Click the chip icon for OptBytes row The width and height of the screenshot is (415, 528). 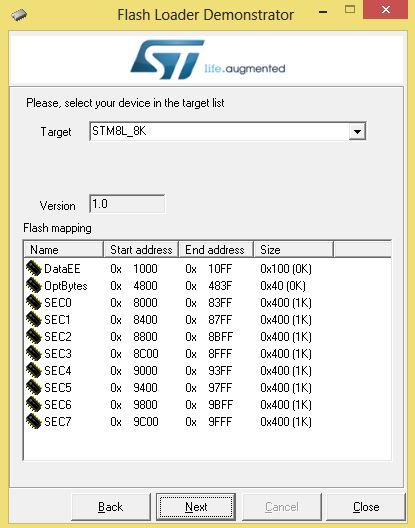[34, 286]
